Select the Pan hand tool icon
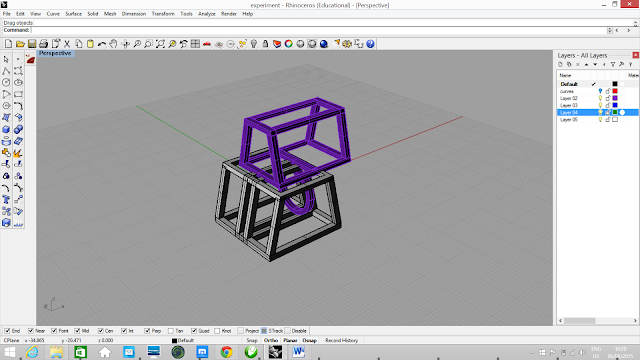640x360 pixels. pyautogui.click(x=113, y=44)
